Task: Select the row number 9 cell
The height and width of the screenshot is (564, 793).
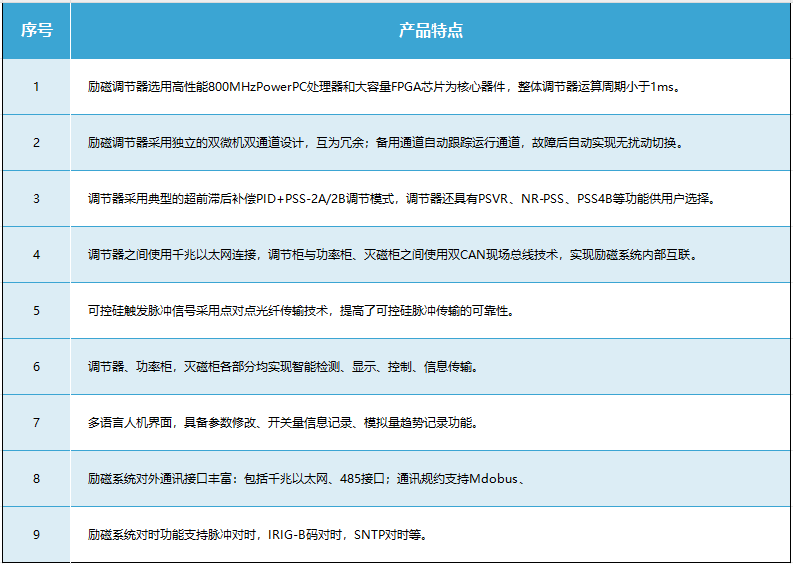Action: tap(36, 535)
